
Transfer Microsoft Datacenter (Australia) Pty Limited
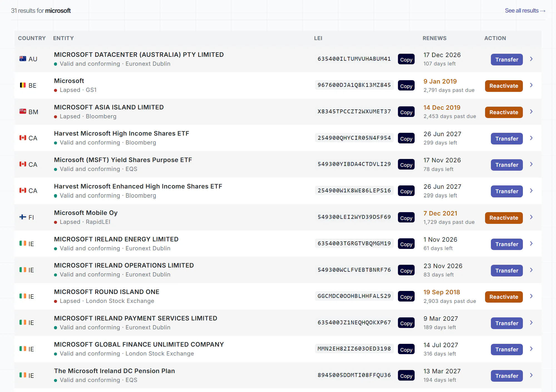pyautogui.click(x=507, y=60)
